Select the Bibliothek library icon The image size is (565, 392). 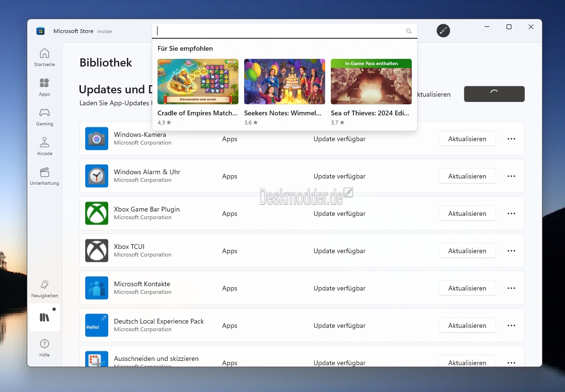pos(45,317)
